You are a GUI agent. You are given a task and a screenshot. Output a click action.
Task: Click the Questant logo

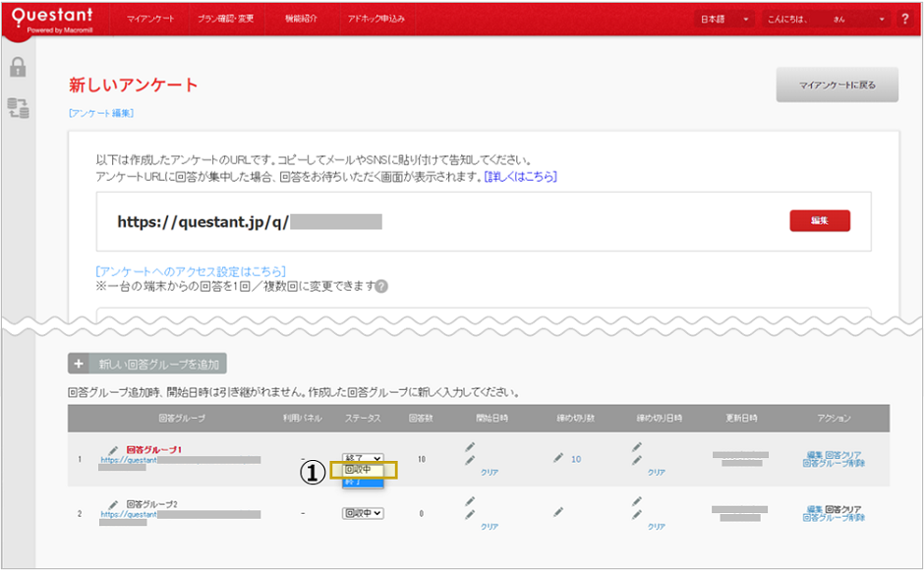pos(52,20)
